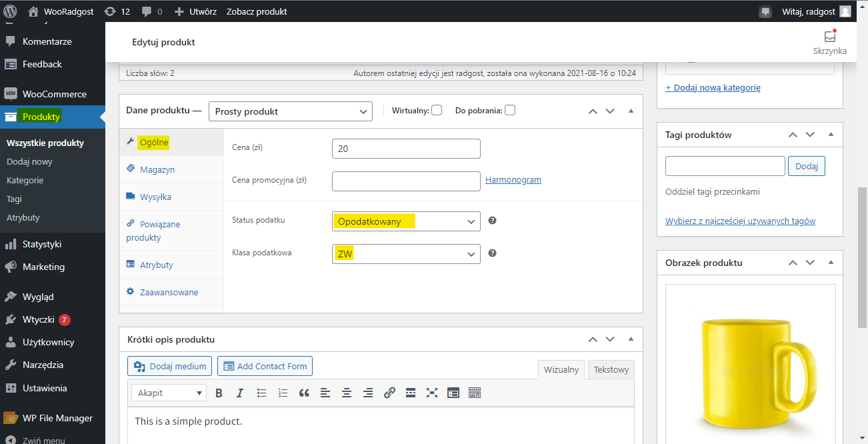Enable the Do pobrania checkbox
868x444 pixels.
510,111
